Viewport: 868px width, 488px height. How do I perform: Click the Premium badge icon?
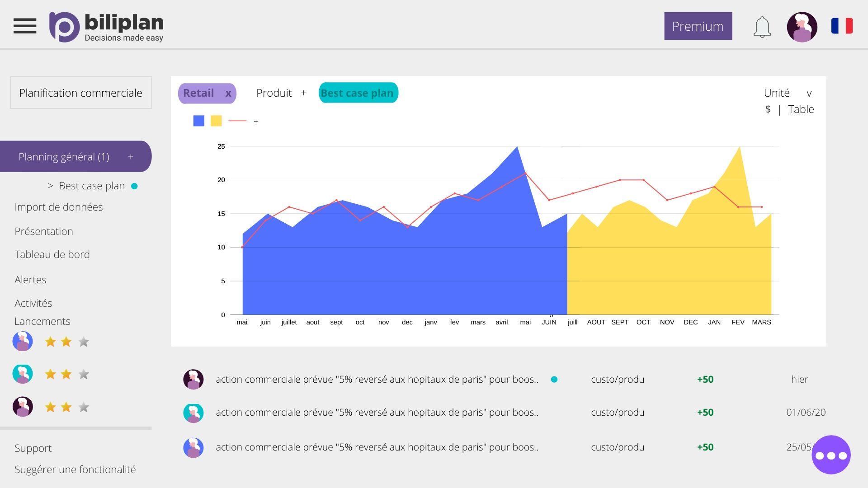pos(698,25)
